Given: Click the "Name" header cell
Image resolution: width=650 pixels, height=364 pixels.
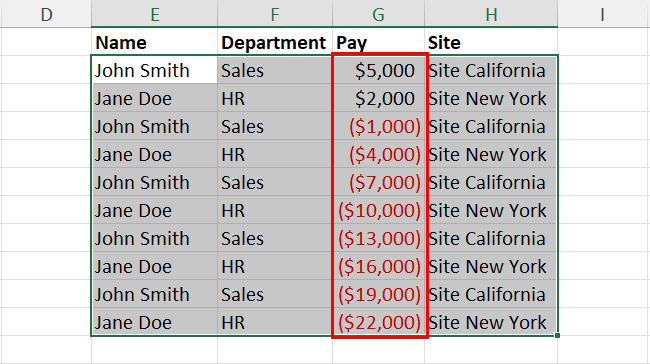Looking at the screenshot, I should click(154, 42).
